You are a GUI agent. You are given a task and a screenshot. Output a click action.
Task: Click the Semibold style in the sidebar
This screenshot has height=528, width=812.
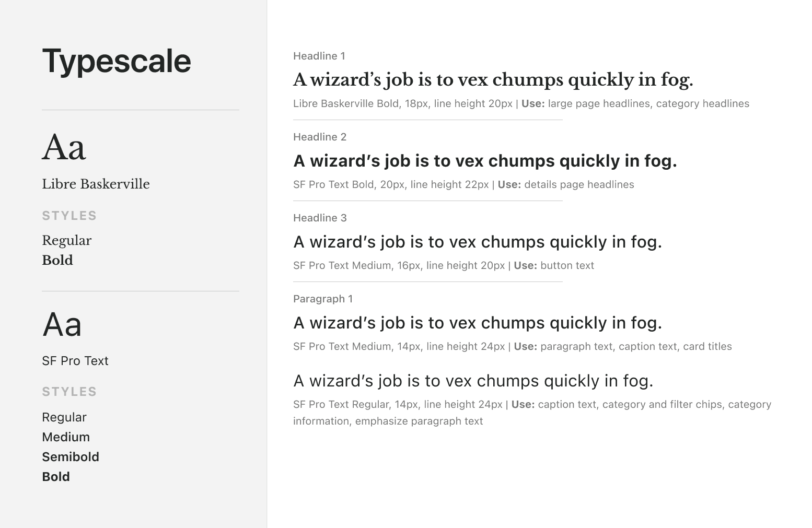[x=71, y=457]
